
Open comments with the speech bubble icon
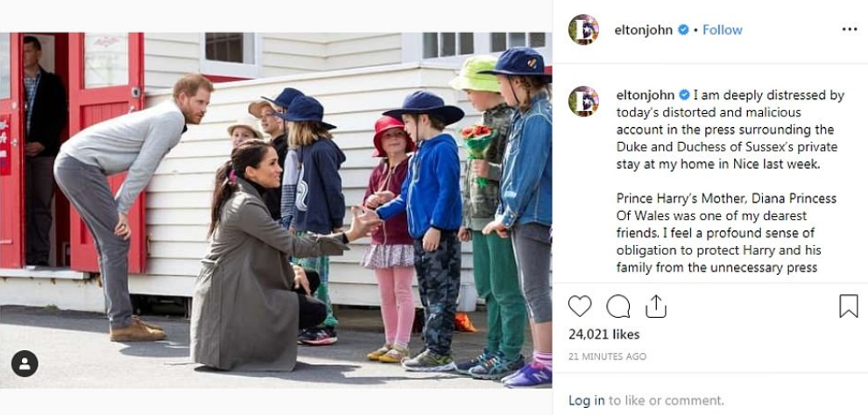click(x=617, y=306)
